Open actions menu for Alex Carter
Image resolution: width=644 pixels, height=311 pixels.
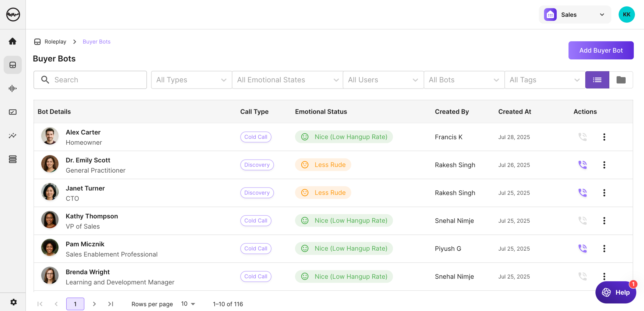[x=604, y=137]
